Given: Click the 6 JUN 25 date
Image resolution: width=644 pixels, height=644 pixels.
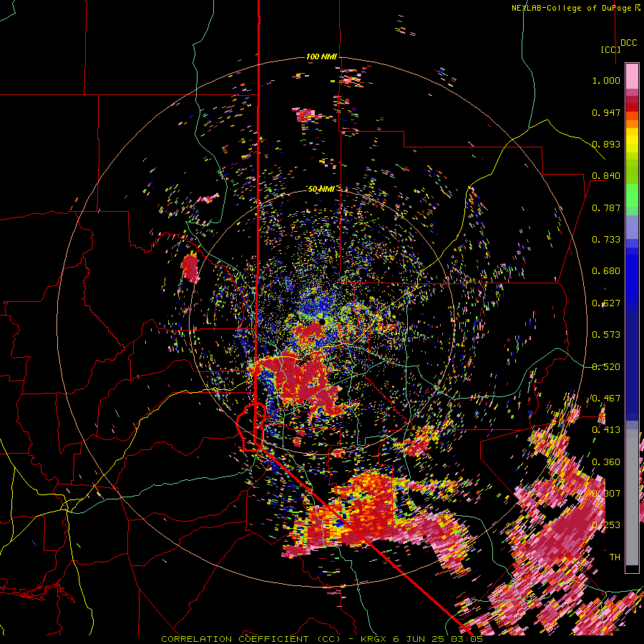Looking at the screenshot, I should tap(419, 639).
